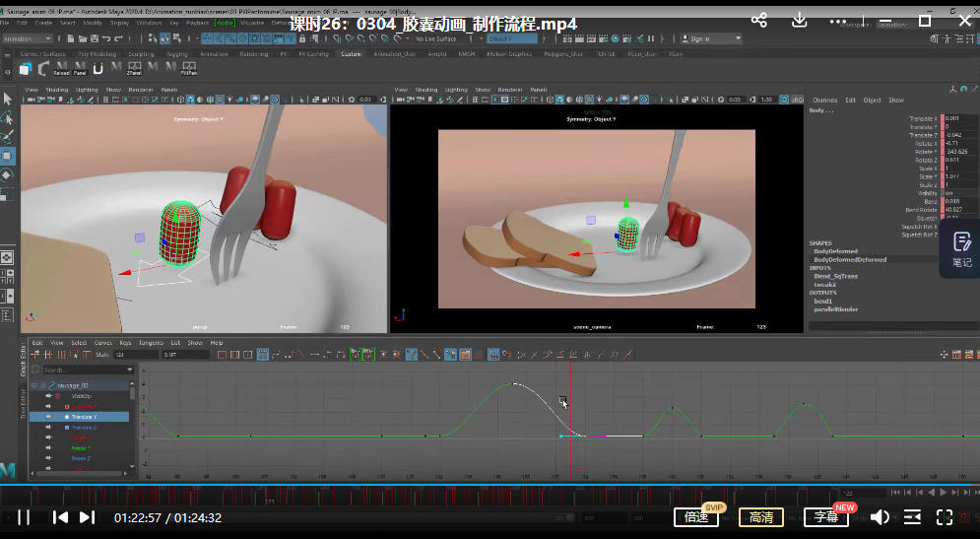
Task: Switch to the Custom shelf tab
Action: 351,54
